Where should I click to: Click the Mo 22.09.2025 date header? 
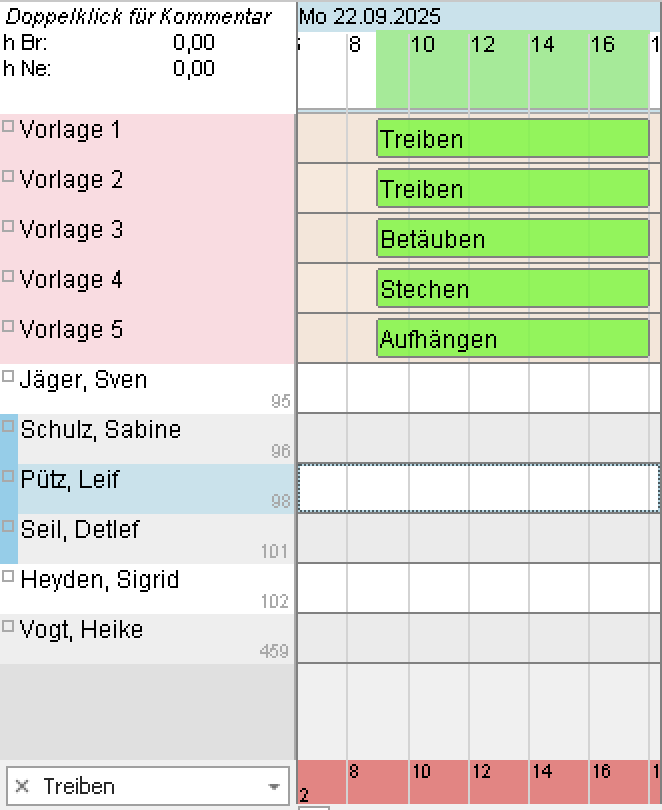click(370, 16)
